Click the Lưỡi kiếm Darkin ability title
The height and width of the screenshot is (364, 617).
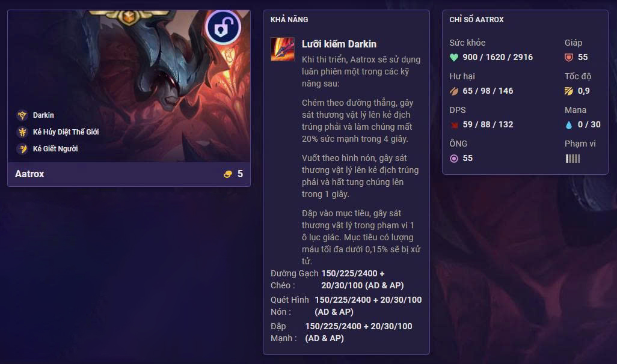(x=339, y=44)
